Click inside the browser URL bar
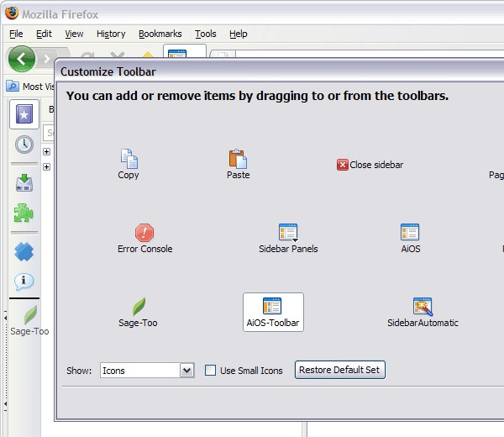 370,54
